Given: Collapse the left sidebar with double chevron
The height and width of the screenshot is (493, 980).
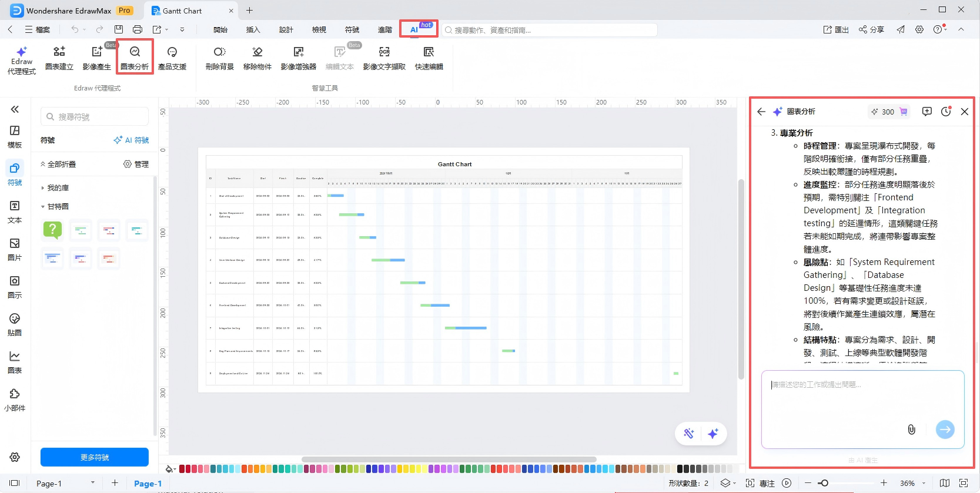Looking at the screenshot, I should [15, 109].
